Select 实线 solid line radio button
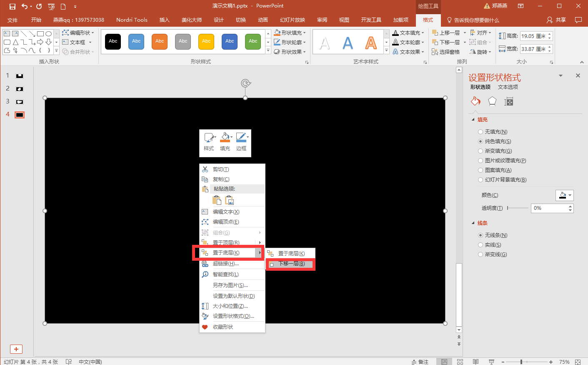This screenshot has height=365, width=588. tap(480, 245)
